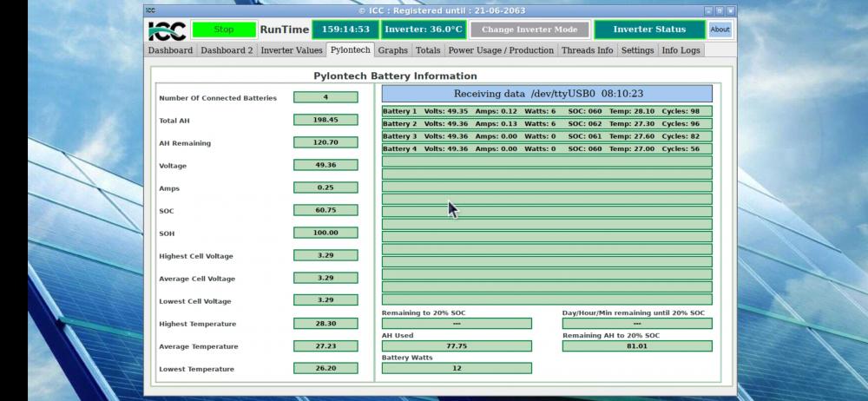Image resolution: width=868 pixels, height=401 pixels.
Task: Maximize the ICC window
Action: 720,11
